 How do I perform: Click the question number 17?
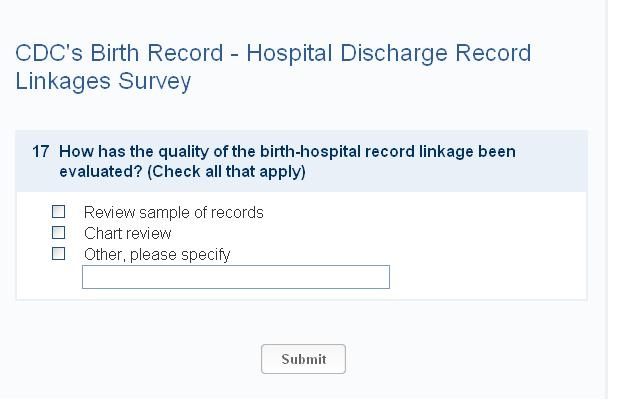pos(41,152)
